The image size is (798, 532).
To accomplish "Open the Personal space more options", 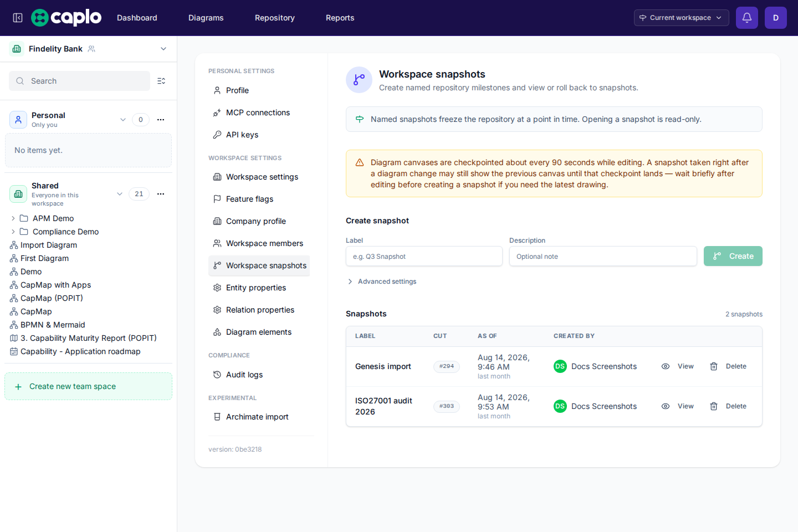I will pos(161,120).
